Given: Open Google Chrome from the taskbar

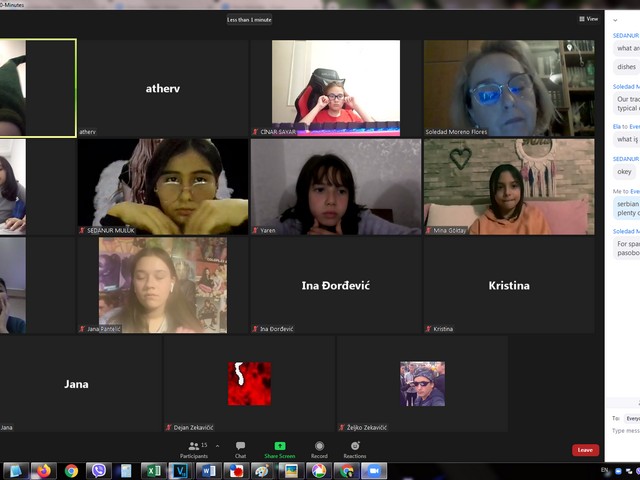Looking at the screenshot, I should coord(71,471).
